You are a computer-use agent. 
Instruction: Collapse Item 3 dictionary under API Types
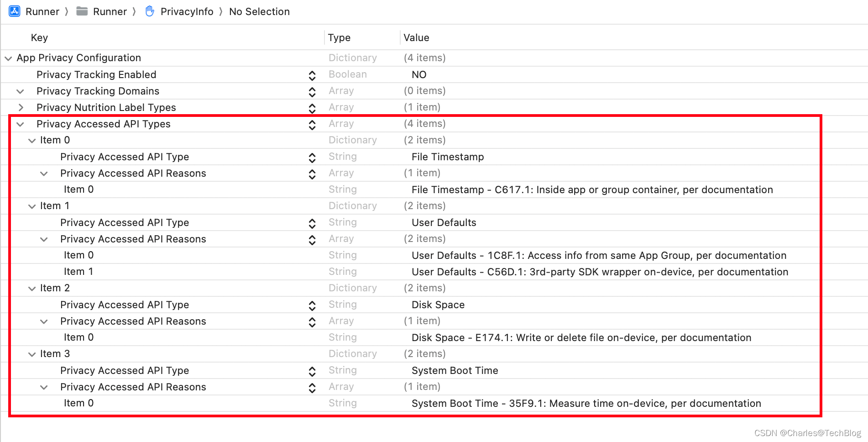pyautogui.click(x=32, y=354)
